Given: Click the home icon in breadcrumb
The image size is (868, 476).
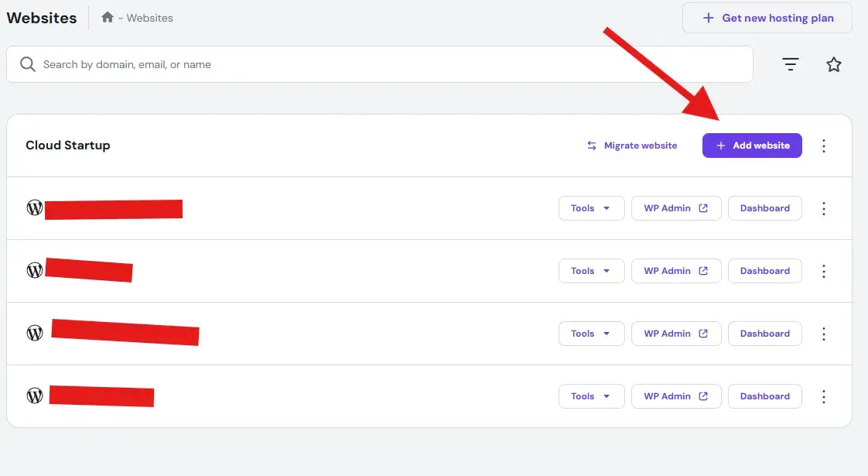Looking at the screenshot, I should point(108,17).
